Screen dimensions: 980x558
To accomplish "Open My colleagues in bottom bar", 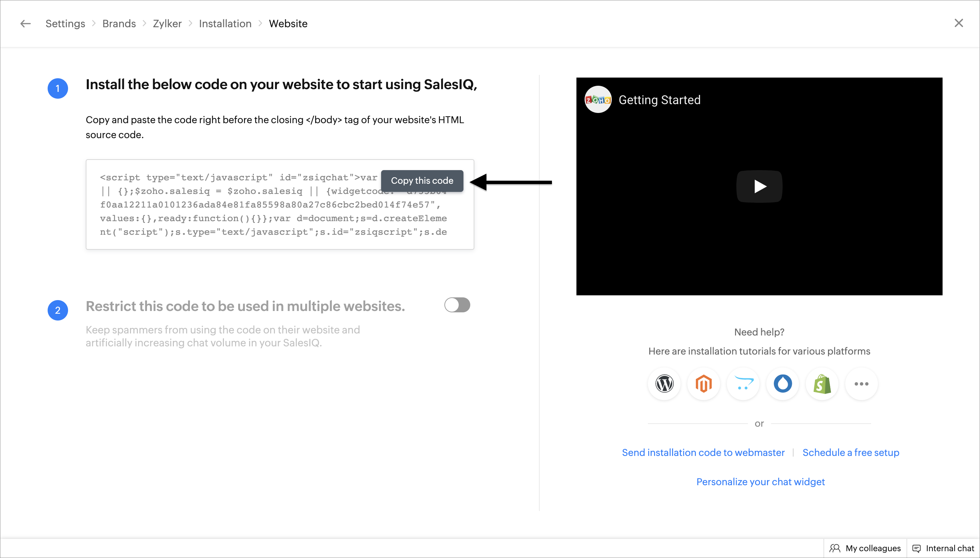I will (x=865, y=548).
